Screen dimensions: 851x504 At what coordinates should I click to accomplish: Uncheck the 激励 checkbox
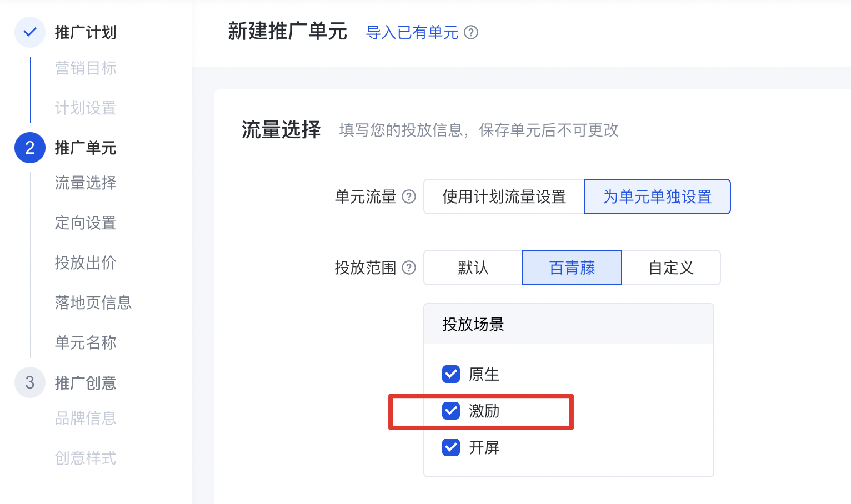(451, 411)
